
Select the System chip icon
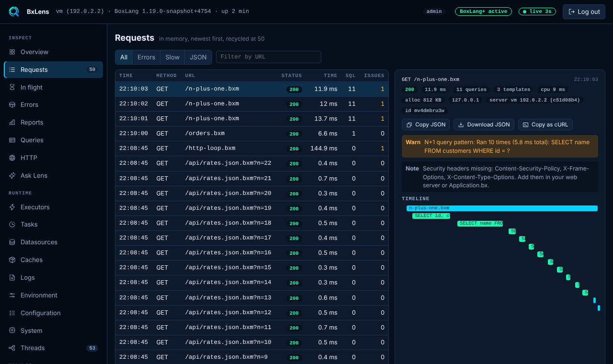tap(12, 330)
